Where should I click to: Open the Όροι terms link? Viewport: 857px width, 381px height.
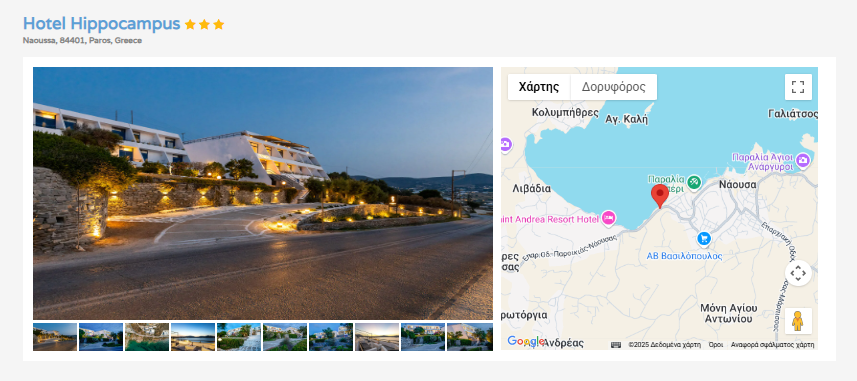[x=715, y=344]
